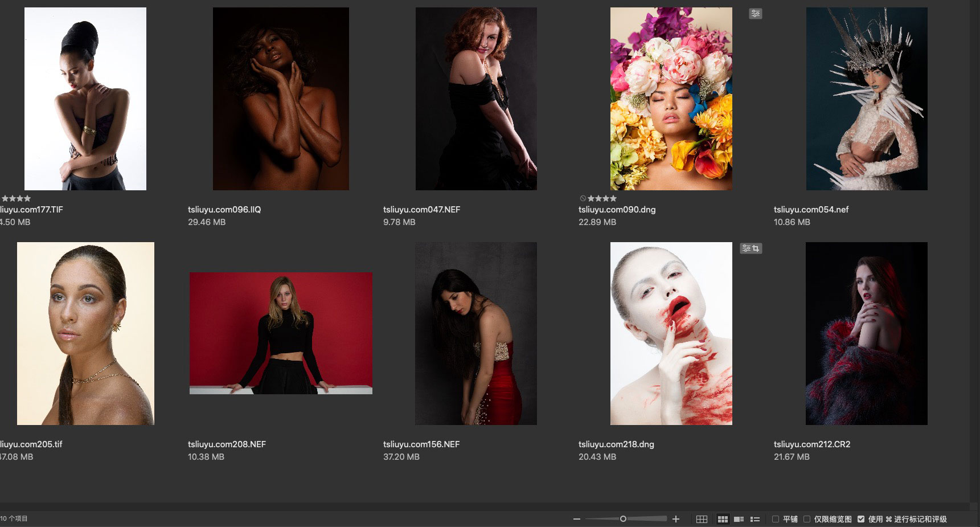Click the plus icon to enlarge thumbnails
Image resolution: width=980 pixels, height=527 pixels.
coord(676,519)
